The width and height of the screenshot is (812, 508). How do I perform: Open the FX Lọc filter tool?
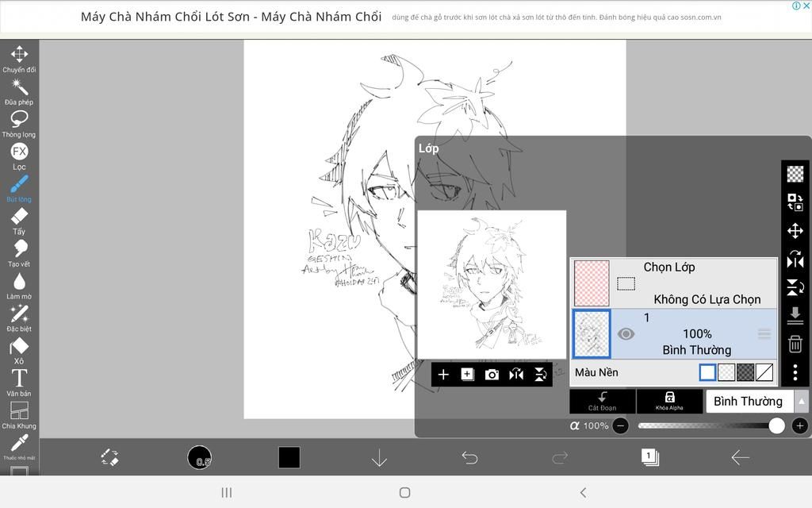tap(19, 156)
